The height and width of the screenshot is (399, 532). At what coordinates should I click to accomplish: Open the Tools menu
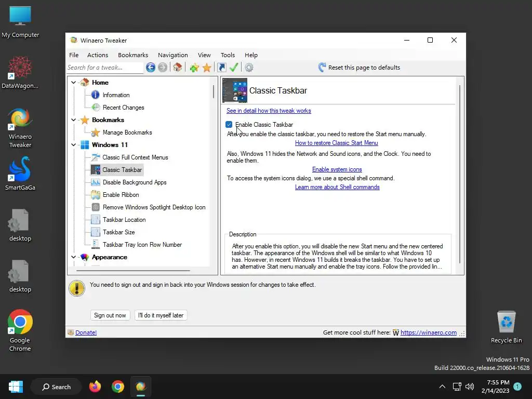point(228,55)
